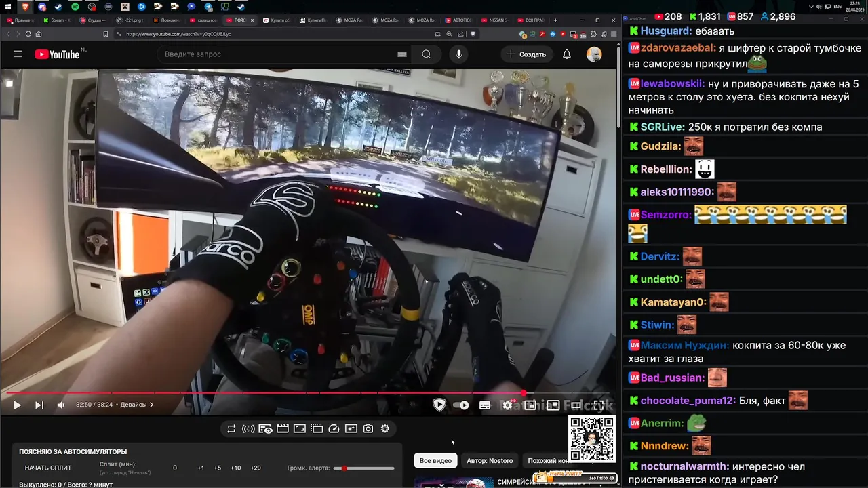
Task: Open the account avatar menu
Action: [x=594, y=54]
